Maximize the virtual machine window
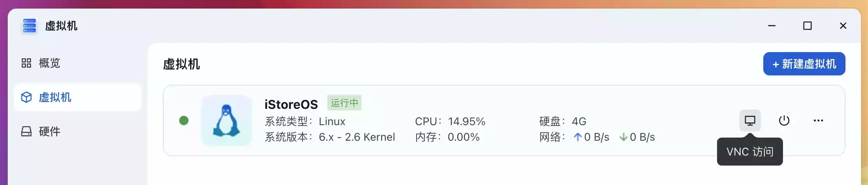868x185 pixels. [x=807, y=26]
